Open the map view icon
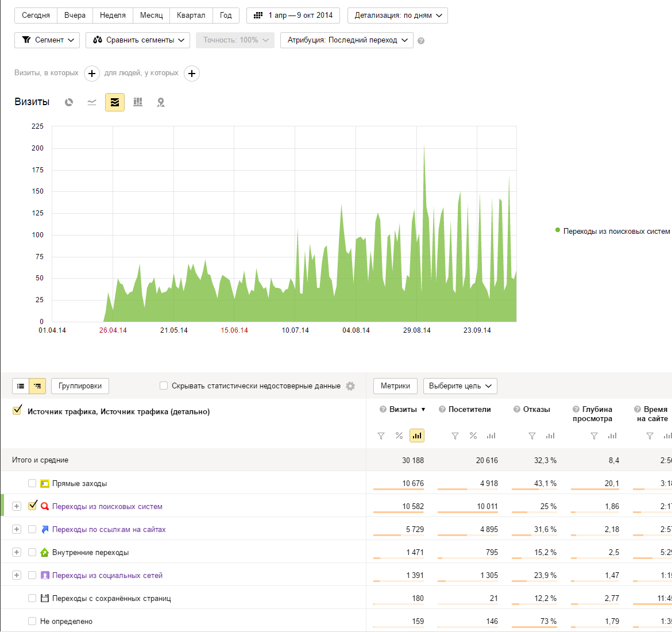 (x=161, y=102)
